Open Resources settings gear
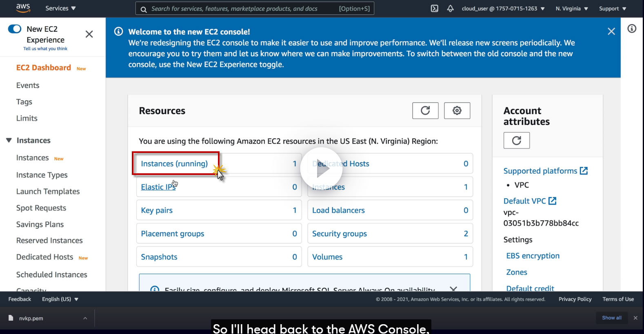Screen dimensions: 644x334 tap(457, 111)
